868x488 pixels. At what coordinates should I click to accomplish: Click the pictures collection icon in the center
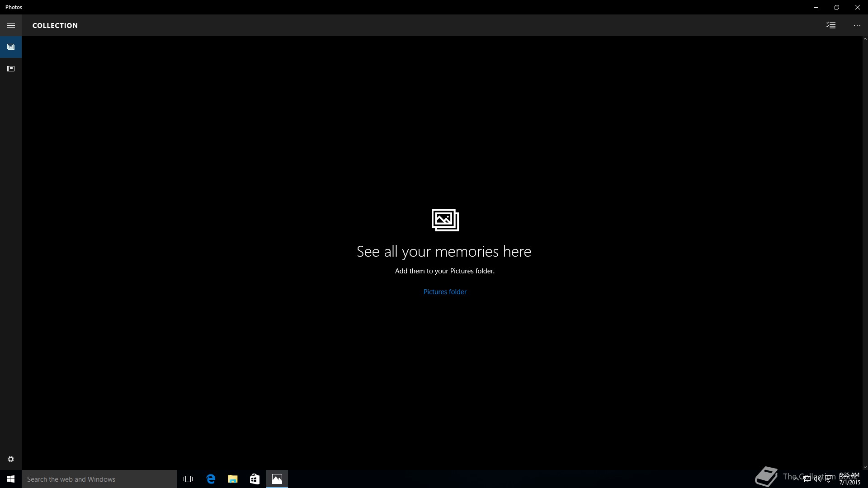(x=445, y=220)
